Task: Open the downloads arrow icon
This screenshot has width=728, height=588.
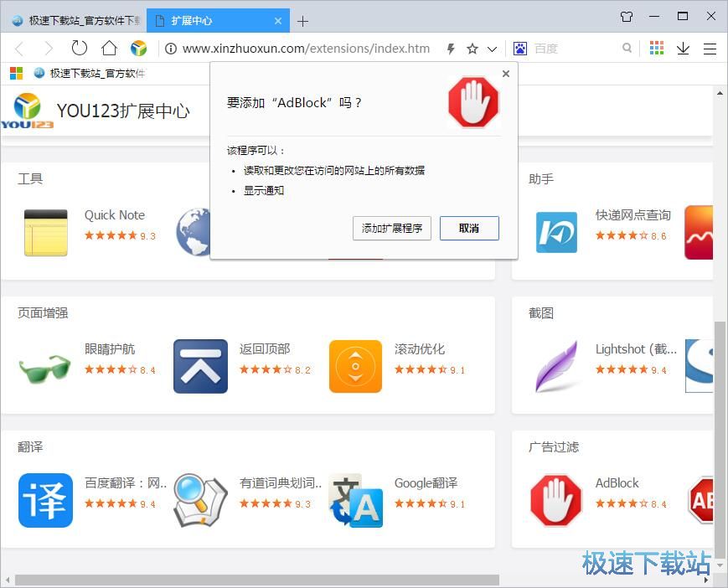Action: tap(683, 49)
